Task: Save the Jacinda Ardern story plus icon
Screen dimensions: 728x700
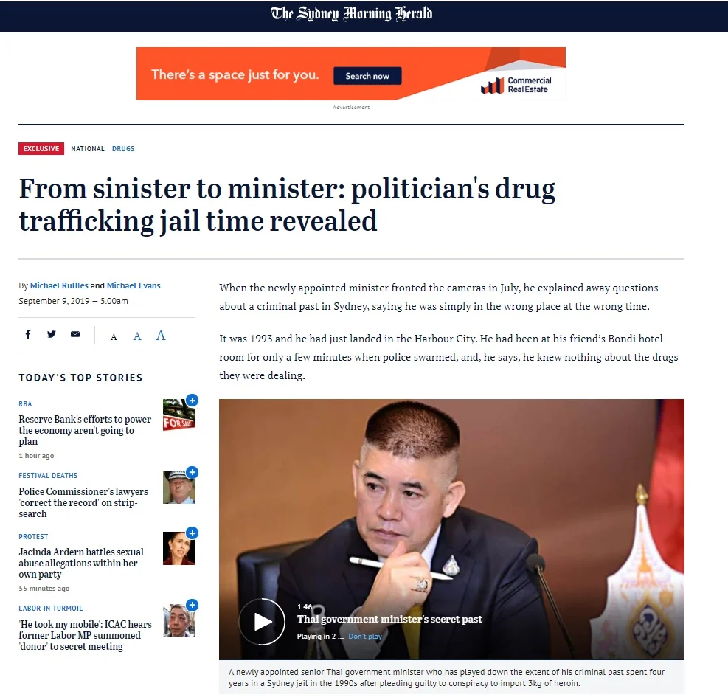Action: (193, 533)
